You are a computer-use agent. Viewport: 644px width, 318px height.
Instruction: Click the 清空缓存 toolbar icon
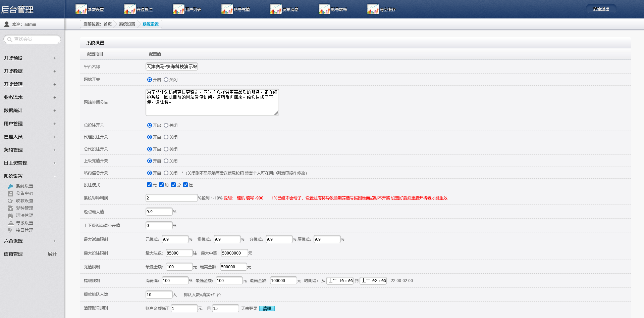(373, 9)
